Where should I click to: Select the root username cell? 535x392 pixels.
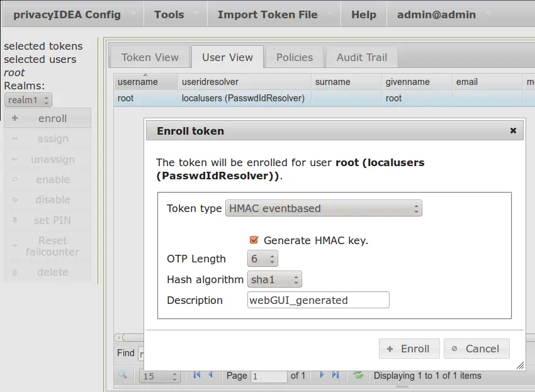tap(145, 98)
